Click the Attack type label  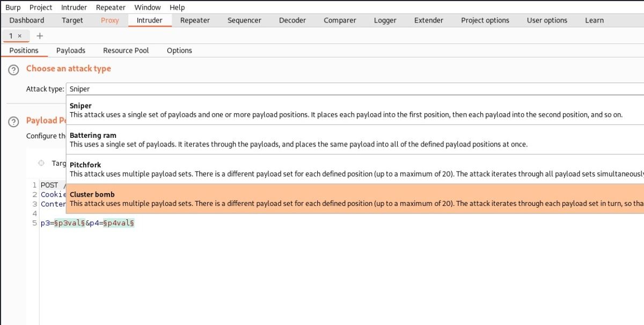point(45,89)
